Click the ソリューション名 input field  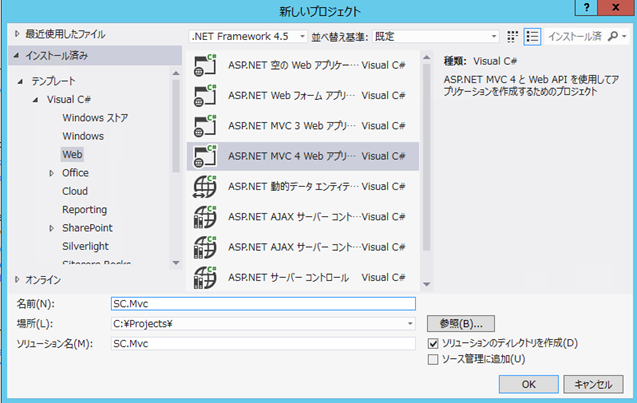263,344
